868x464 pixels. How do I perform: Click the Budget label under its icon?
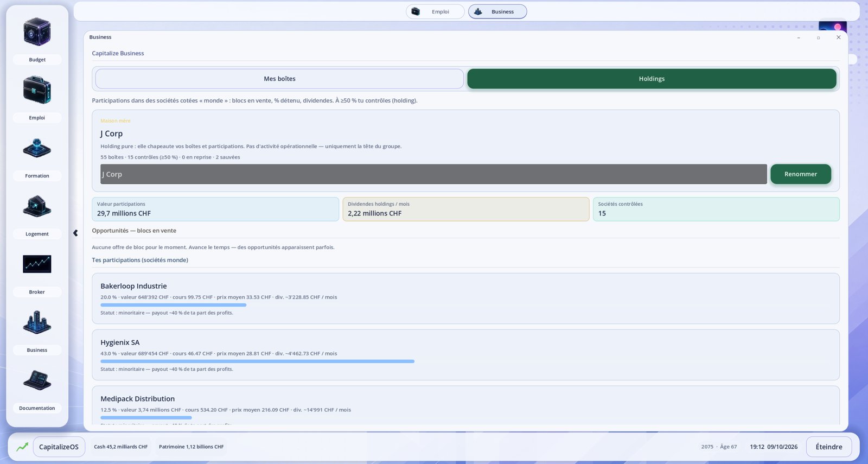[37, 60]
